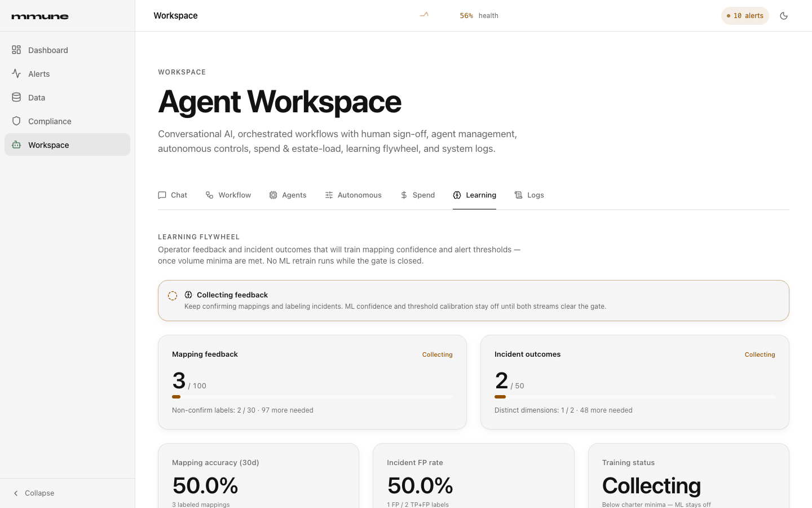Toggle dark mode with moon icon
The width and height of the screenshot is (812, 508).
point(784,16)
